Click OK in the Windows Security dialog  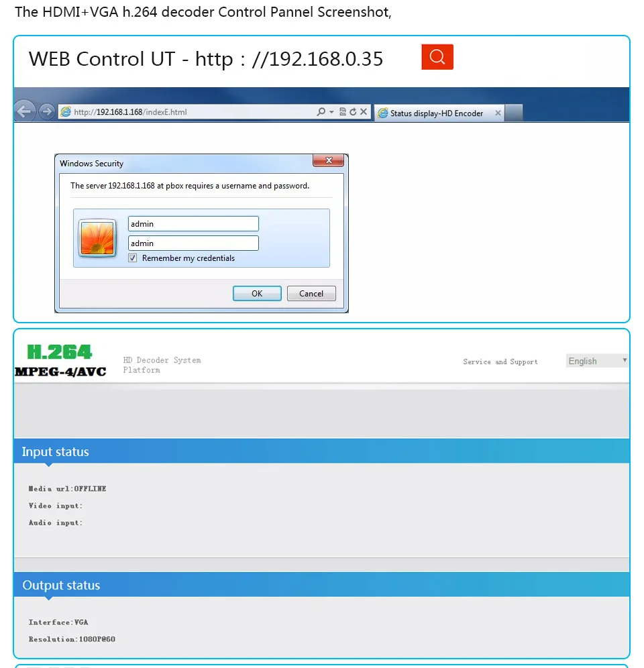pos(257,294)
